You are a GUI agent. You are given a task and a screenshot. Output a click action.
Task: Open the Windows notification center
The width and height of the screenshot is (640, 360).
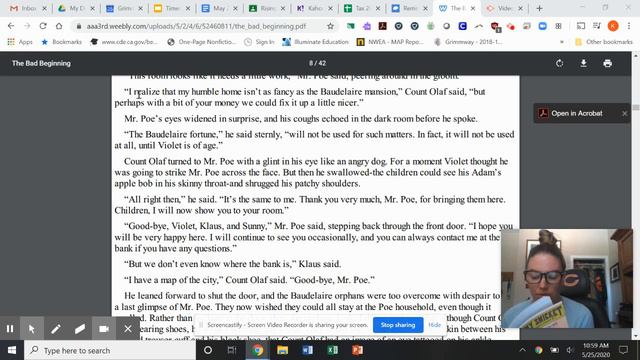[623, 350]
